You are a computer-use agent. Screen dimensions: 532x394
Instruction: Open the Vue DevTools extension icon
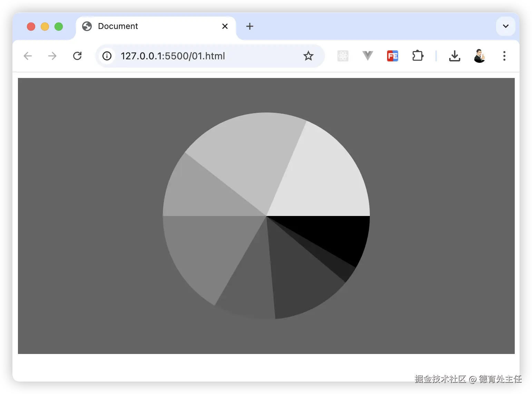(x=368, y=56)
